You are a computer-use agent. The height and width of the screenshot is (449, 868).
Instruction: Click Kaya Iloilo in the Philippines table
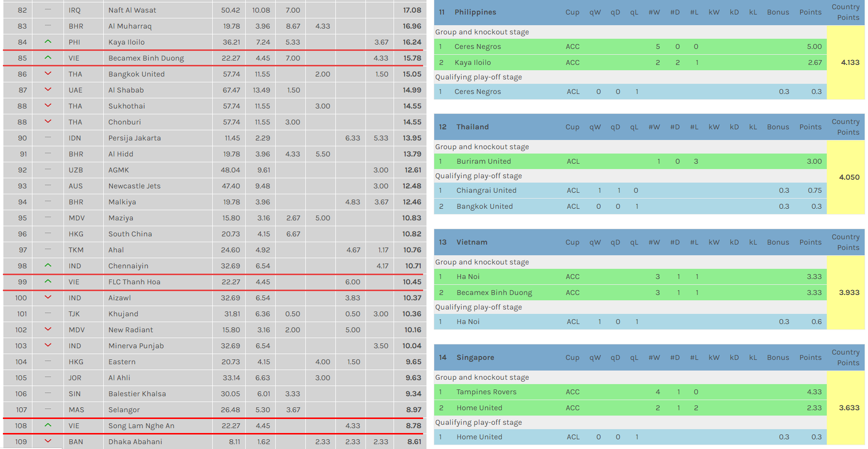[473, 62]
